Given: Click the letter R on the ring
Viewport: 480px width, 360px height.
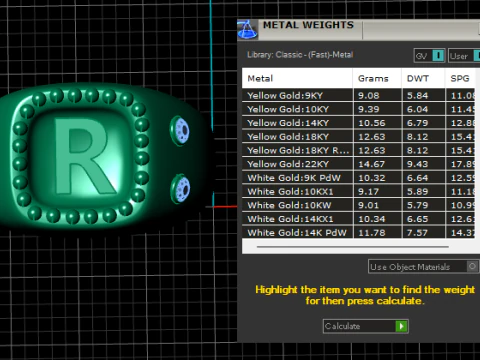Looking at the screenshot, I should click(85, 156).
